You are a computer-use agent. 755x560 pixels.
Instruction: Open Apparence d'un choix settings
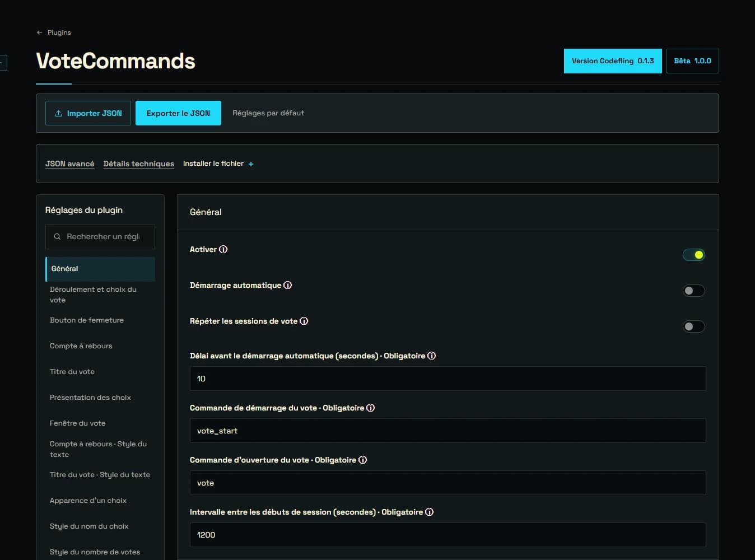tap(100, 501)
